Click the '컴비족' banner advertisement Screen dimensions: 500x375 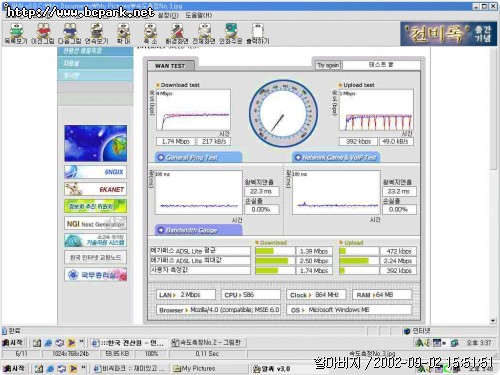[448, 34]
